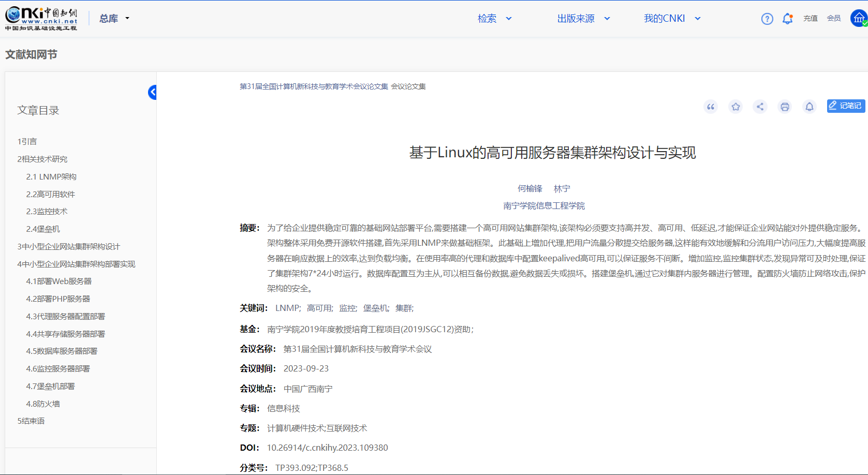Click the 记笔记 note button
The width and height of the screenshot is (868, 475).
pyautogui.click(x=846, y=106)
